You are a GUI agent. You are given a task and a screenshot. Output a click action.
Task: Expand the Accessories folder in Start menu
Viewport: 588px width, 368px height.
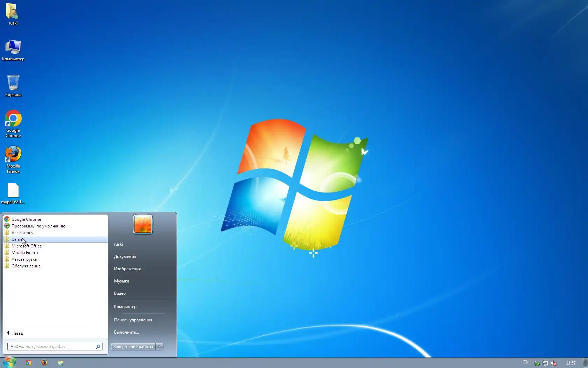click(x=56, y=233)
